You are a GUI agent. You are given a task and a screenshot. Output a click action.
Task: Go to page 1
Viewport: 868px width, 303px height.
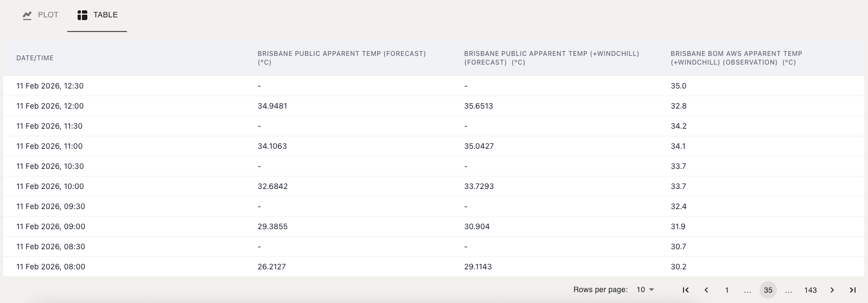(727, 290)
